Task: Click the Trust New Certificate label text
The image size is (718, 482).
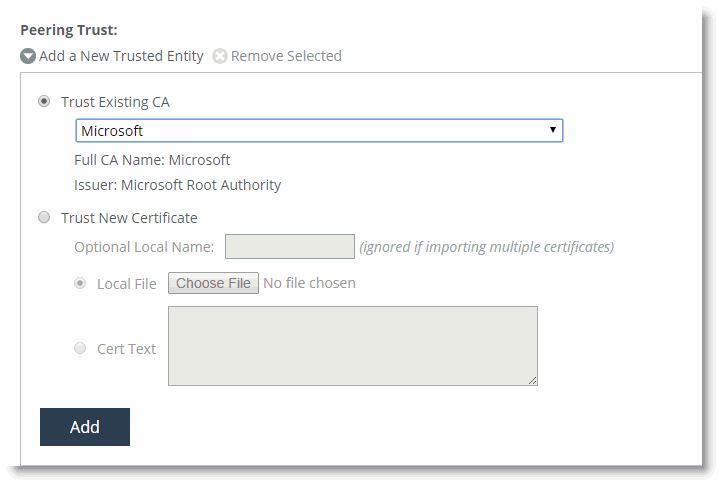Action: point(129,218)
